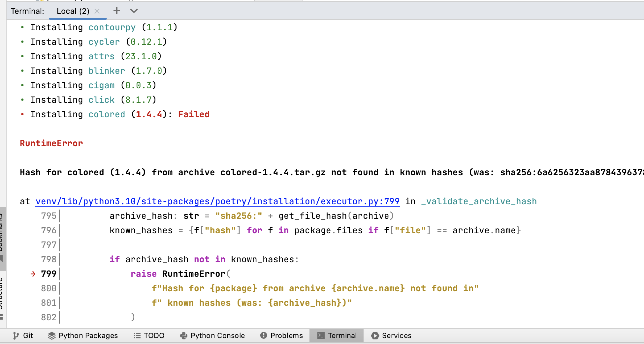The image size is (644, 344).
Task: Add a new terminal session tab
Action: [116, 11]
